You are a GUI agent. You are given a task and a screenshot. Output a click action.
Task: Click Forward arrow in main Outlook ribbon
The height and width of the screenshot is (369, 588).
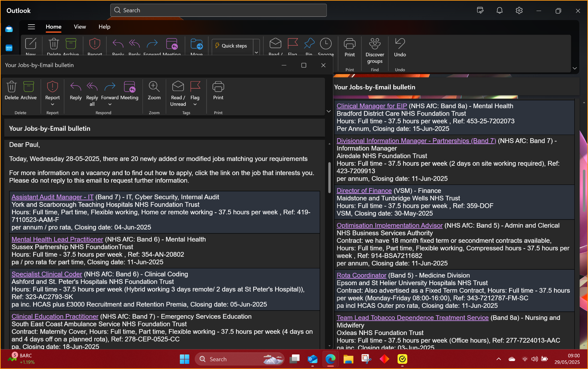click(152, 43)
